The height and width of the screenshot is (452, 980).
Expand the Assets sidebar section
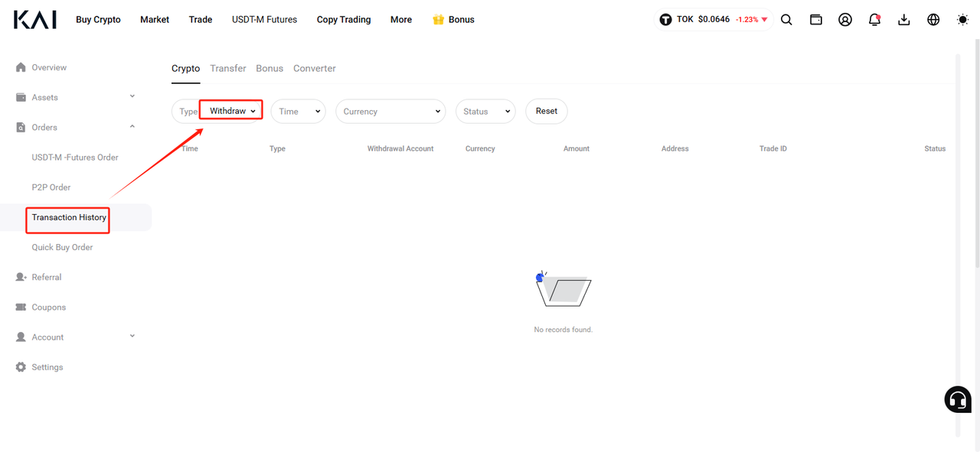pos(132,96)
